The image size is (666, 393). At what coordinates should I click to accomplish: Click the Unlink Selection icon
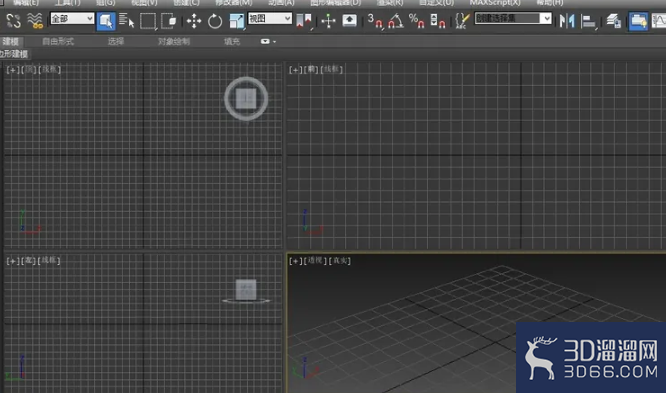pyautogui.click(x=13, y=20)
